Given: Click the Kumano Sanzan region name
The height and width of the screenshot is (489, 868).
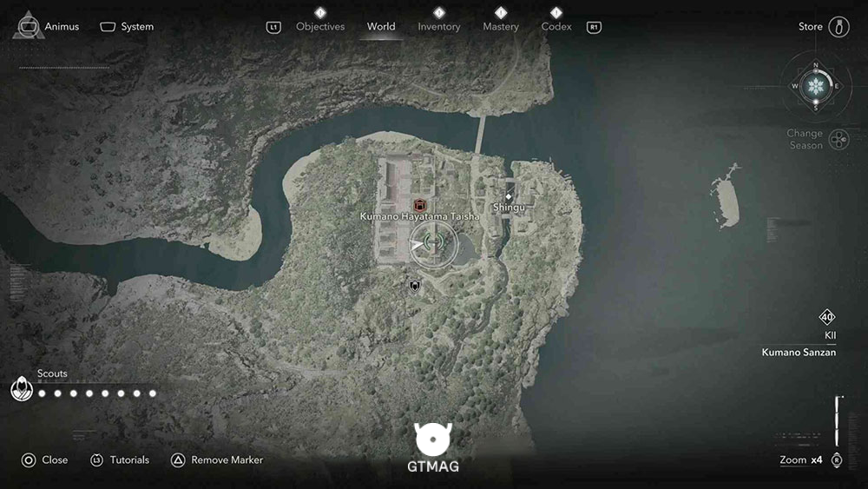Looking at the screenshot, I should (x=799, y=353).
